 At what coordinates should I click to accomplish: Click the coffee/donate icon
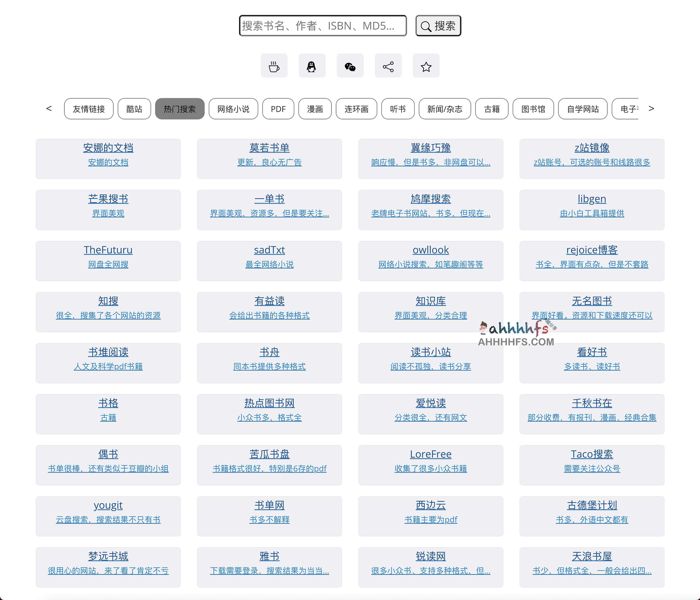click(x=274, y=66)
